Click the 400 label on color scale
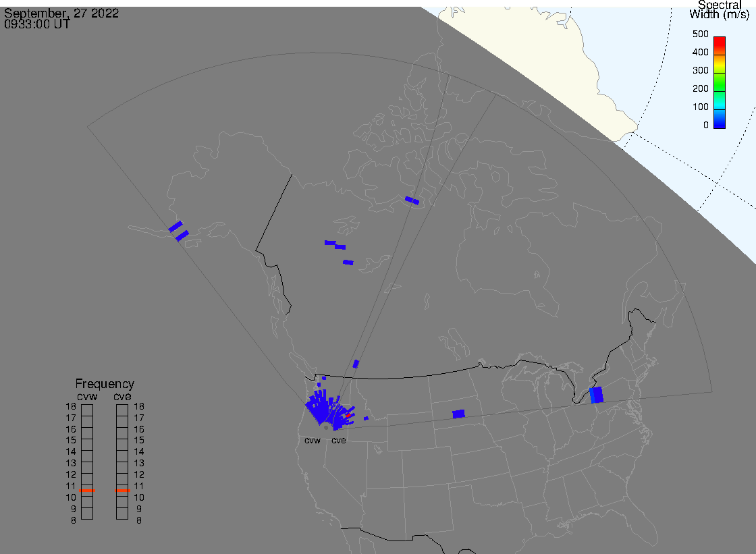 (701, 52)
